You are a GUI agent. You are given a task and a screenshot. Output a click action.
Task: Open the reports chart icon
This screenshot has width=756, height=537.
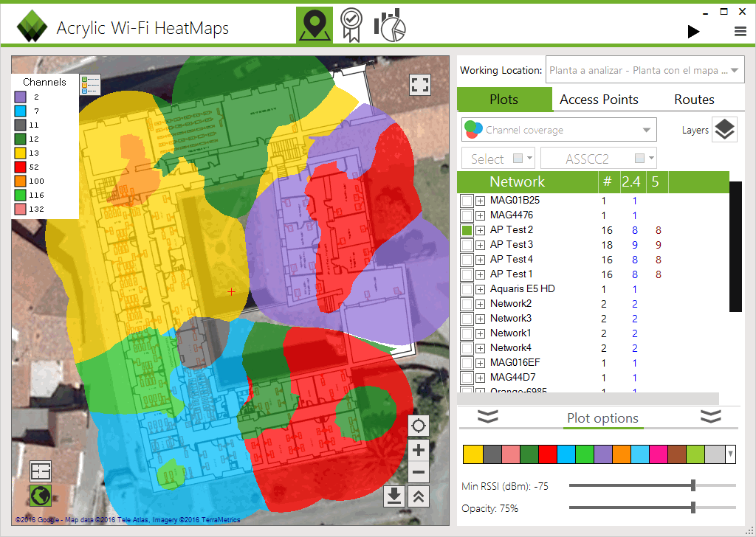(390, 25)
